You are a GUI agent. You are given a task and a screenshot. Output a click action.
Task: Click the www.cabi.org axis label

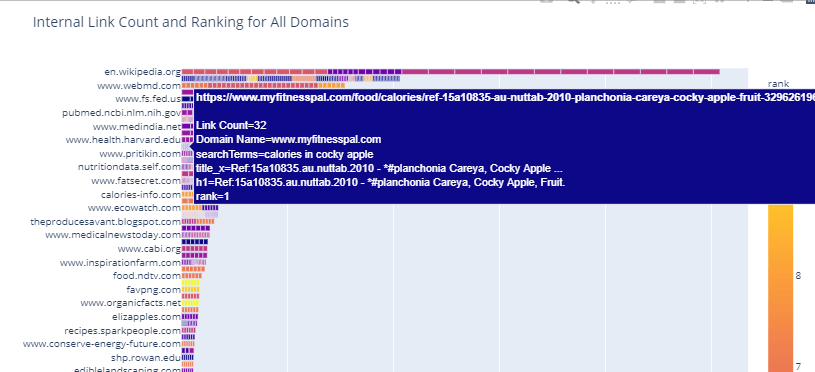point(149,249)
